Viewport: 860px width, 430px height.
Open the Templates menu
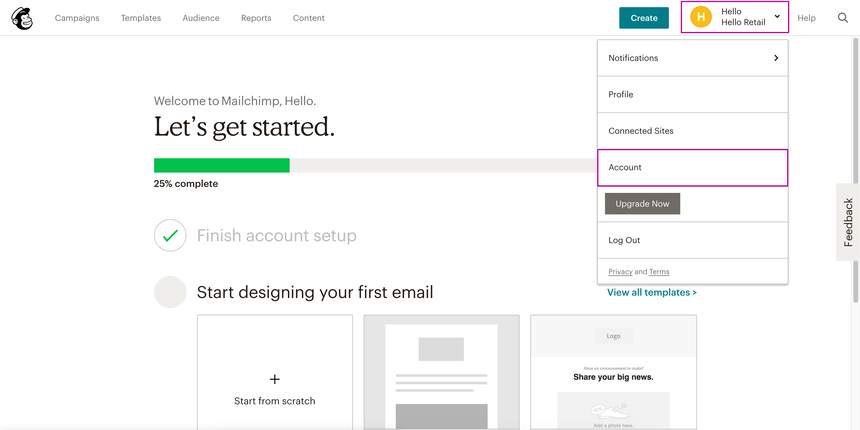(x=141, y=18)
